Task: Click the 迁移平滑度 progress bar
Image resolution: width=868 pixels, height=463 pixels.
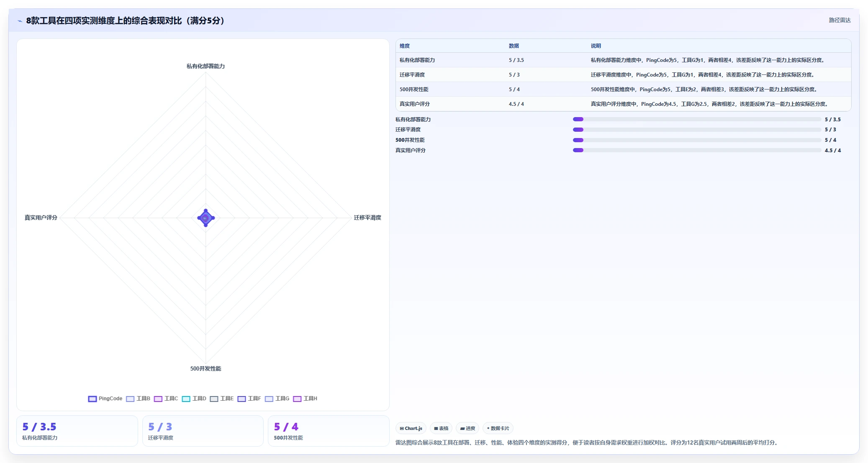Action: click(x=697, y=130)
